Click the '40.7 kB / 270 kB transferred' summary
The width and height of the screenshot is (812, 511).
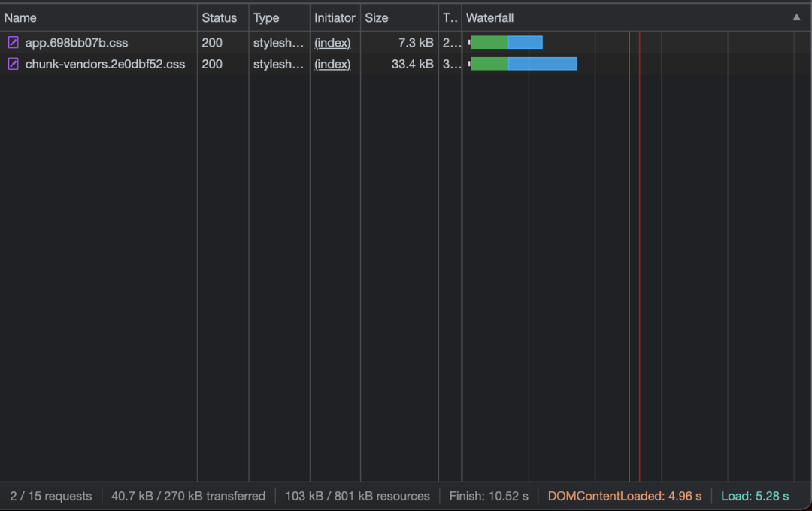[188, 496]
